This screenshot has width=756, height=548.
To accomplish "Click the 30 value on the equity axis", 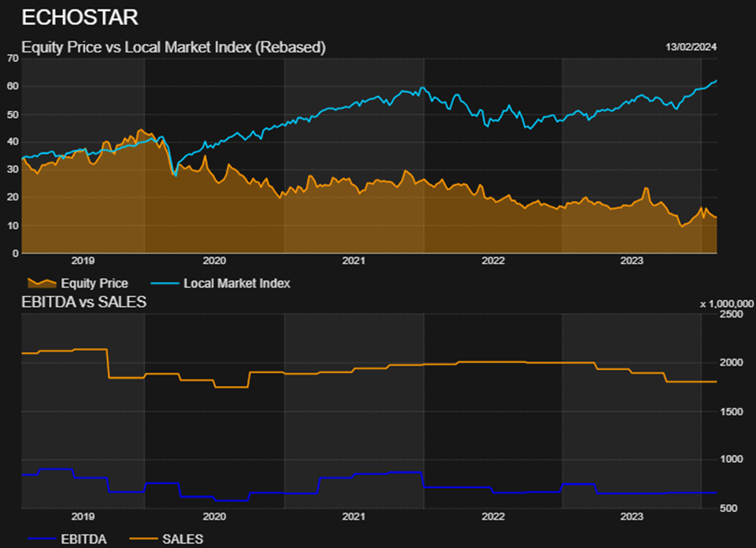I will point(13,169).
